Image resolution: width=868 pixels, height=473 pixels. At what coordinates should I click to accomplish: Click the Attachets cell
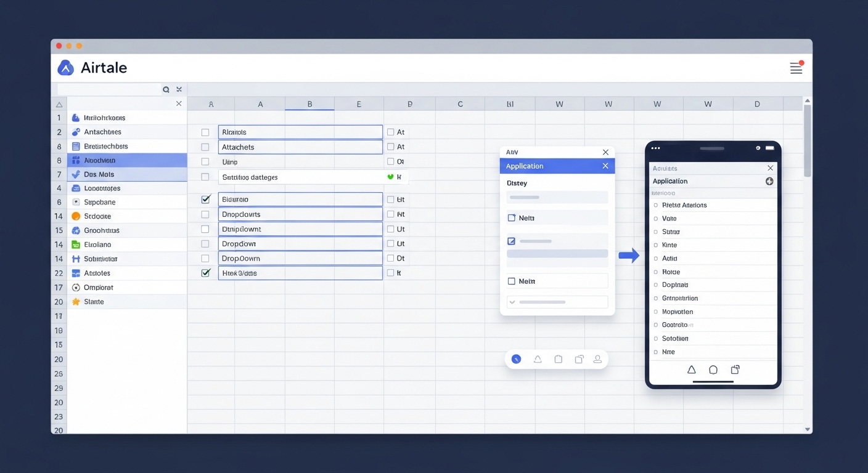300,147
